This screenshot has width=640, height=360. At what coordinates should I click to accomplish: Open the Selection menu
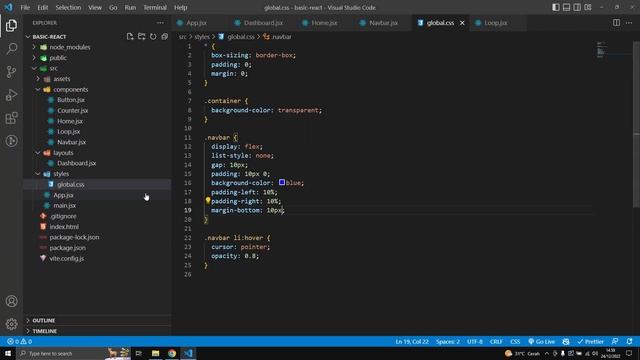[68, 7]
